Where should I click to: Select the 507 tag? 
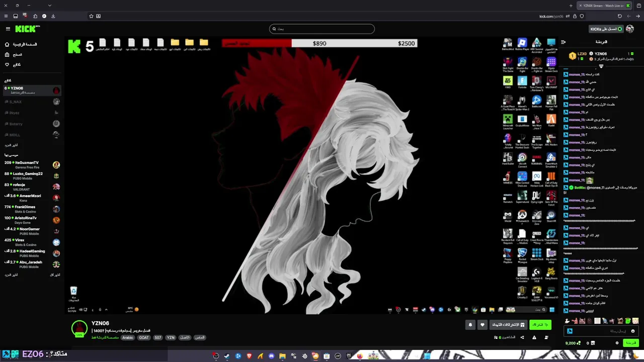tap(158, 337)
